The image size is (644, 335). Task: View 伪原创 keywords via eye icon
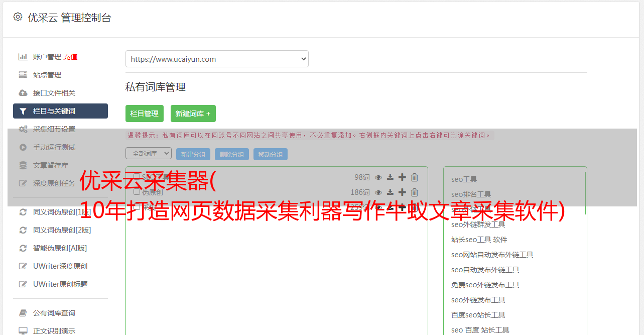[378, 192]
